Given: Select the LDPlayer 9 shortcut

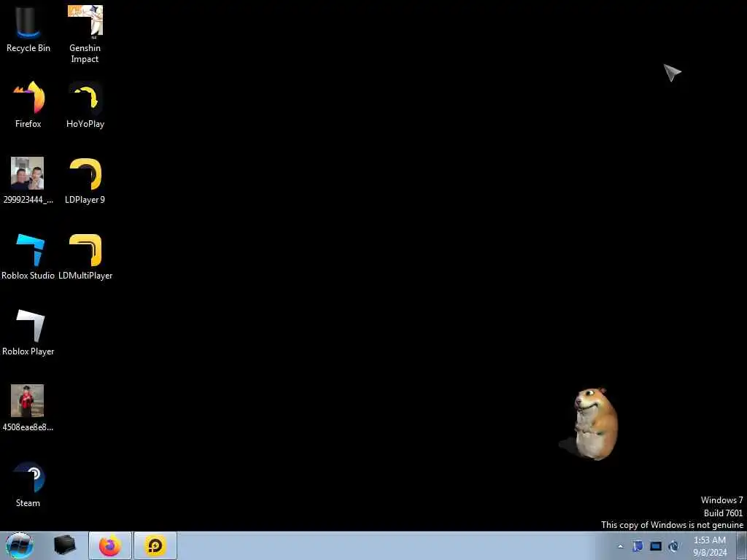Looking at the screenshot, I should pyautogui.click(x=85, y=181).
